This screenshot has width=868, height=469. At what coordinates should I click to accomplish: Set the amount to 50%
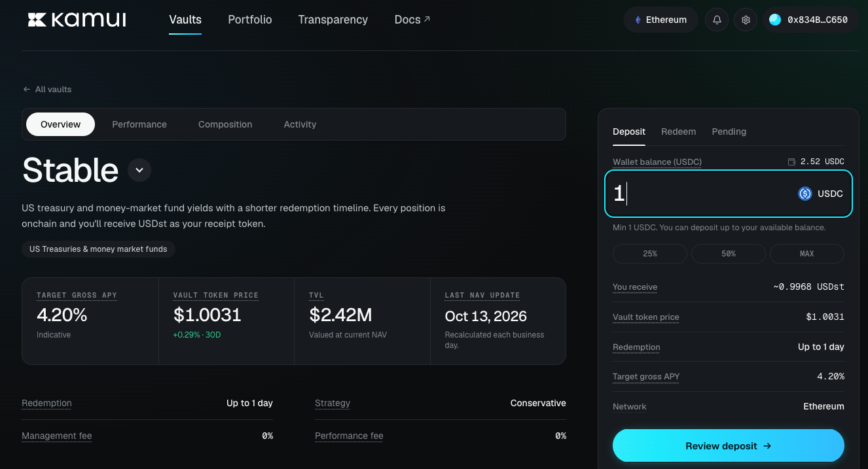coord(729,253)
